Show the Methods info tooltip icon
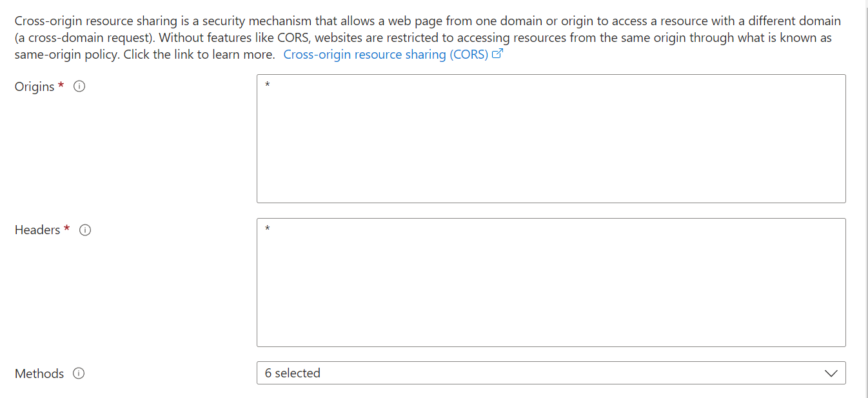Screen dimensions: 868x398 point(79,373)
